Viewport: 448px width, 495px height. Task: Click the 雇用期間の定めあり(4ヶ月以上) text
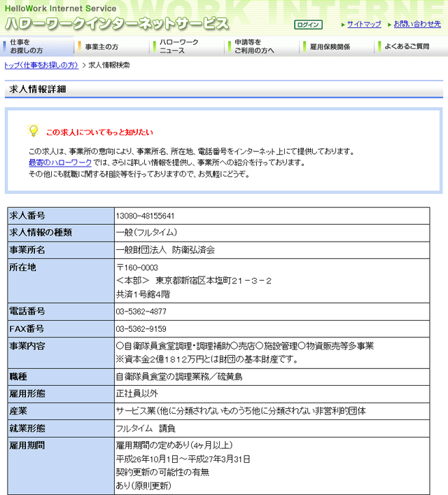[x=174, y=445]
